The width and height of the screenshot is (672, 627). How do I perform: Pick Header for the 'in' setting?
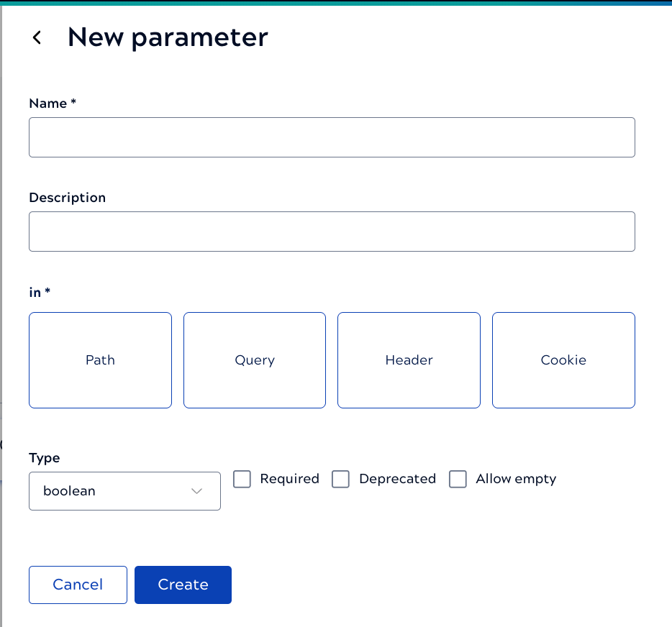tap(409, 360)
